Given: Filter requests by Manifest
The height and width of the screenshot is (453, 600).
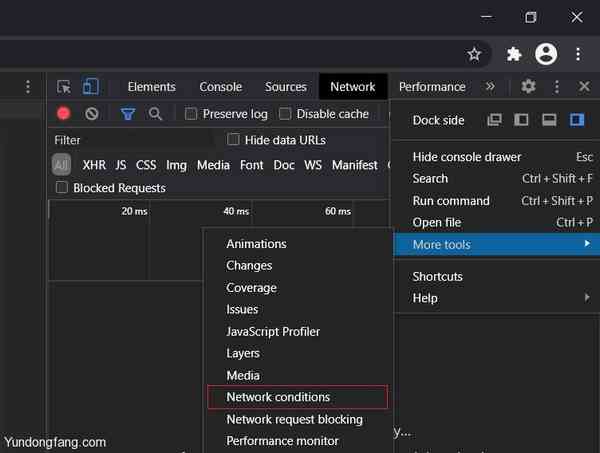Looking at the screenshot, I should [355, 165].
